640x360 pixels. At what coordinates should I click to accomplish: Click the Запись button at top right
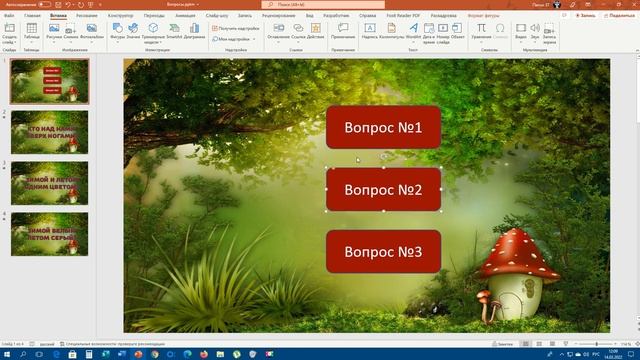[585, 16]
